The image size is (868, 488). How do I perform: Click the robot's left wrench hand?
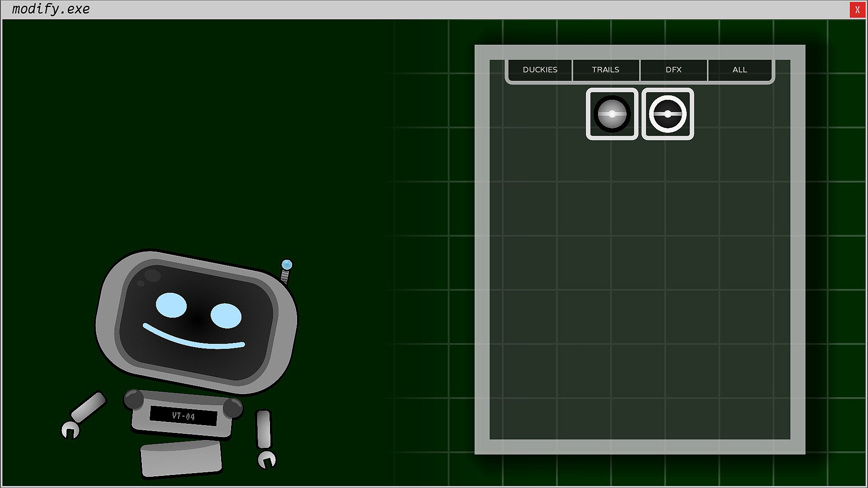coord(70,430)
